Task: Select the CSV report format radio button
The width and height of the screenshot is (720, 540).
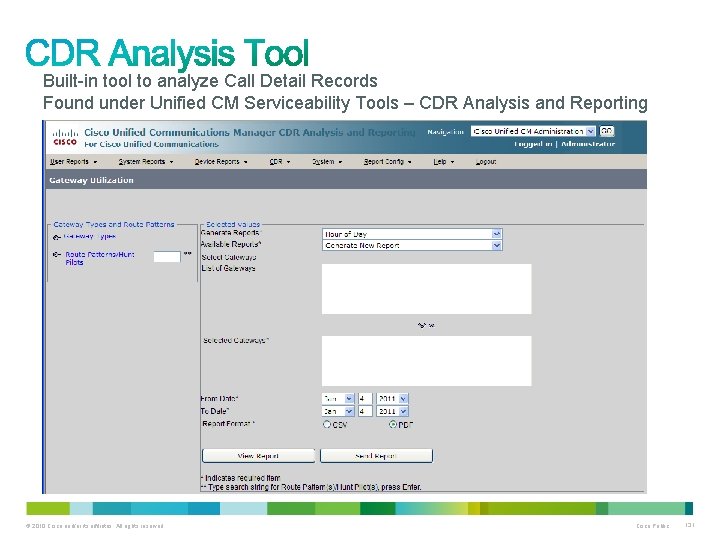Action: pos(326,424)
